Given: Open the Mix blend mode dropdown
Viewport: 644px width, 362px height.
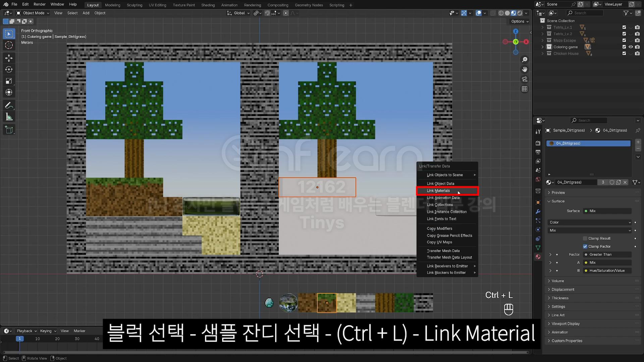Looking at the screenshot, I should [x=590, y=230].
